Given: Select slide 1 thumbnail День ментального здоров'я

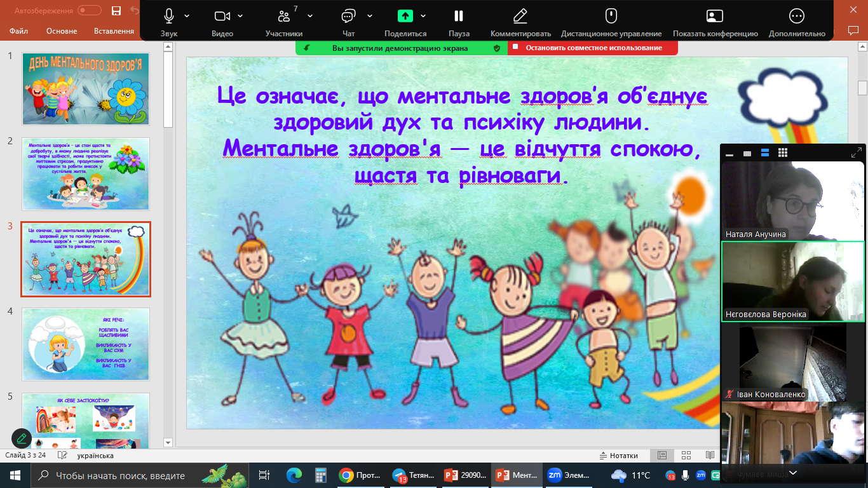Looking at the screenshot, I should point(86,89).
